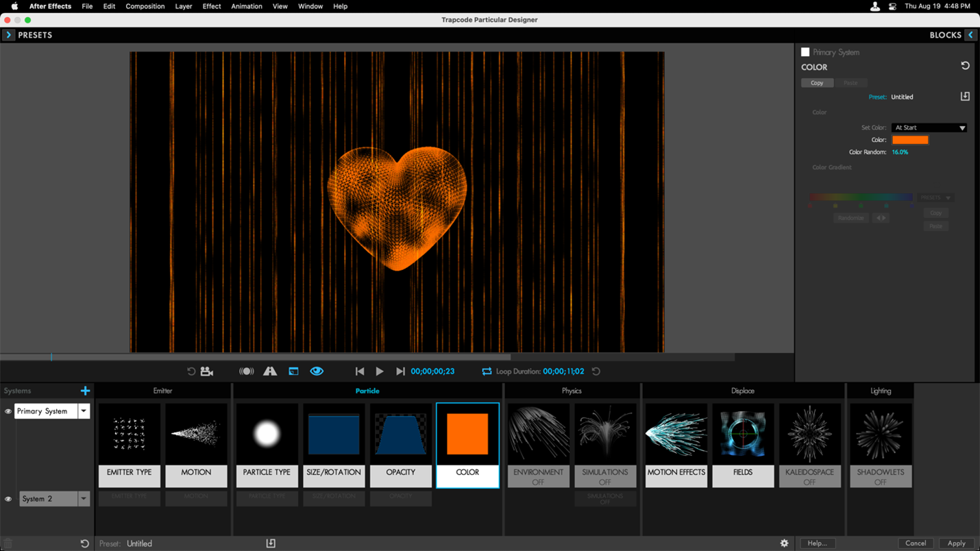Open the Motion Effects block
This screenshot has height=551, width=980.
[x=676, y=445]
